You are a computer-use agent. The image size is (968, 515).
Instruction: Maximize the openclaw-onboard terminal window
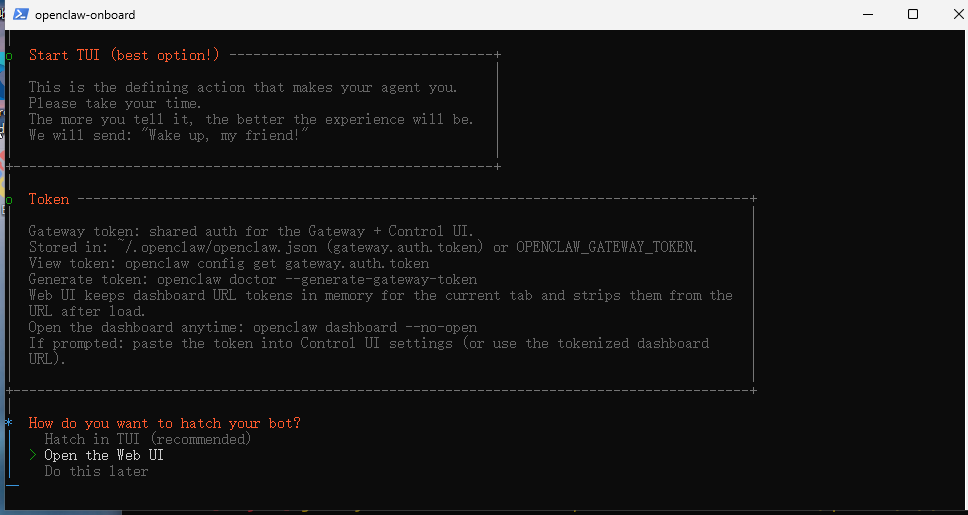(912, 15)
